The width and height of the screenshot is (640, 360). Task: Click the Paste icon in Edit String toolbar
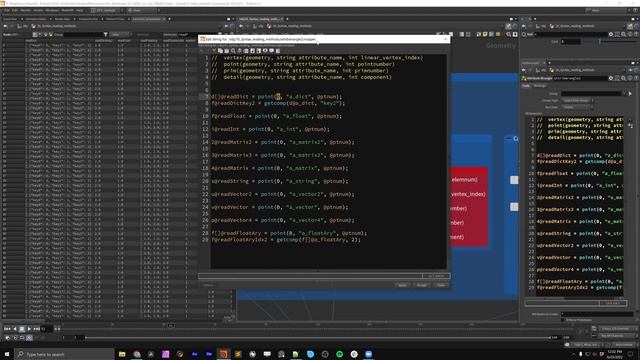click(227, 51)
